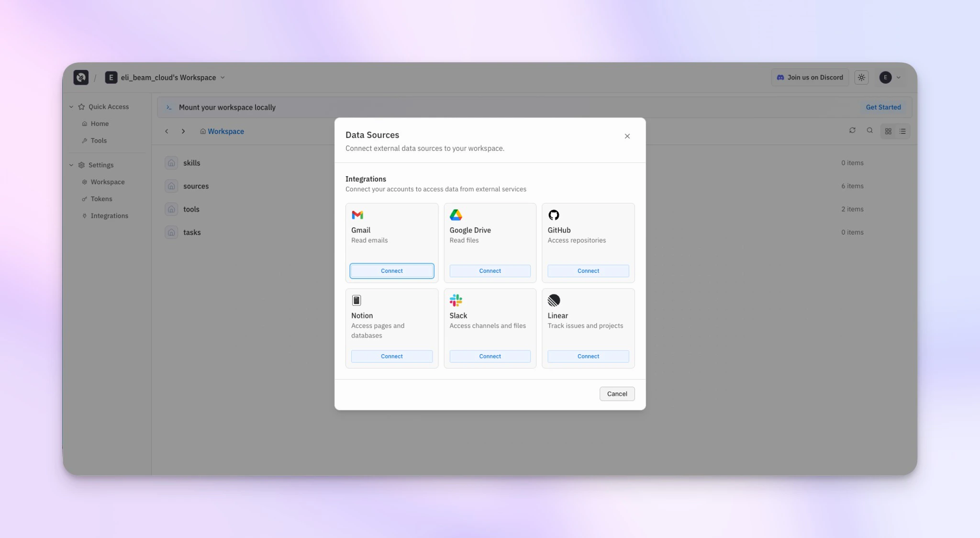Toggle light/dark theme sun icon

tap(861, 78)
